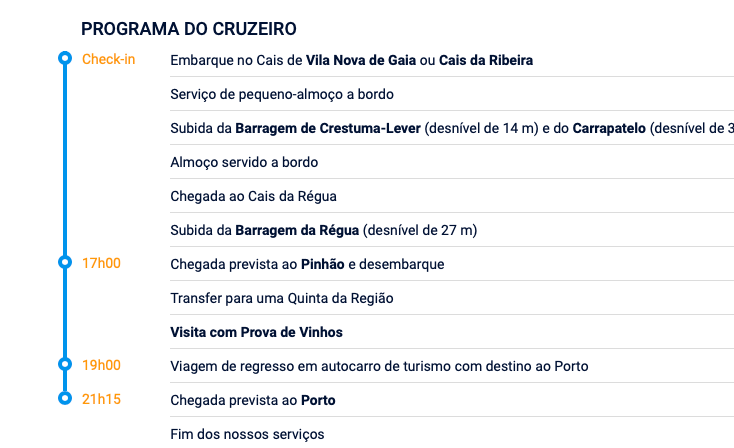Select the orange 21h15 time label

[x=101, y=399]
